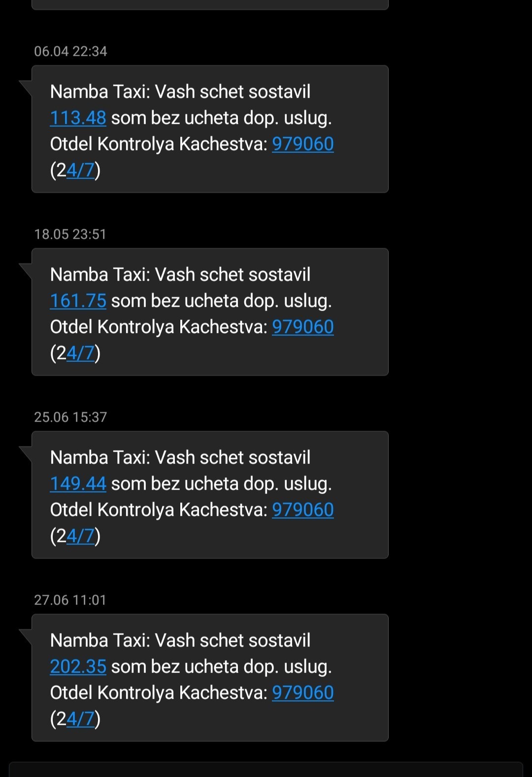
Task: Click the 18.05 23:51 timestamp
Action: 70,234
